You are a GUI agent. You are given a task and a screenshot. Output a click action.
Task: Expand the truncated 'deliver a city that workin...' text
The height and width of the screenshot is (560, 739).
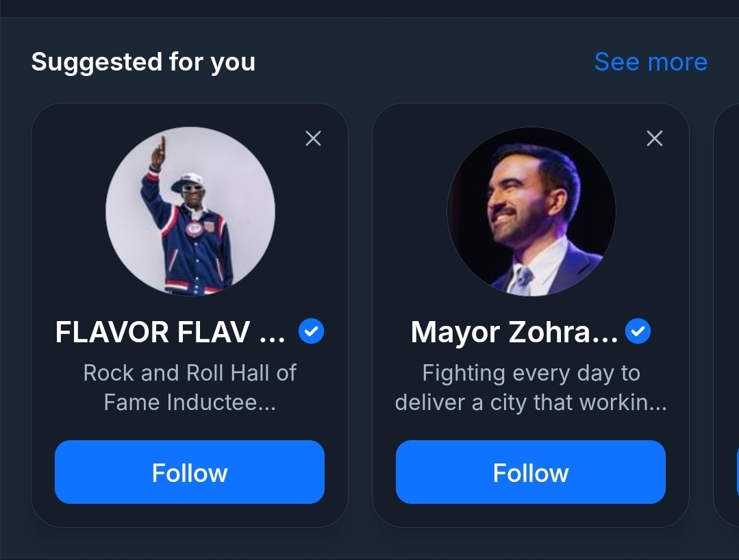pos(531,403)
